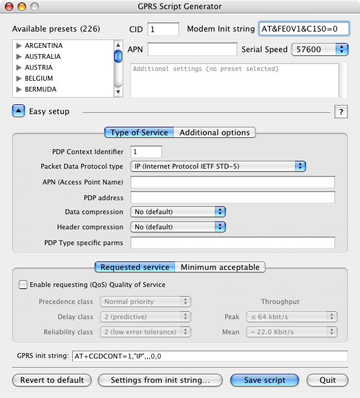Switch to Additional options tab
Screen dimensions: 360x398
tap(215, 133)
